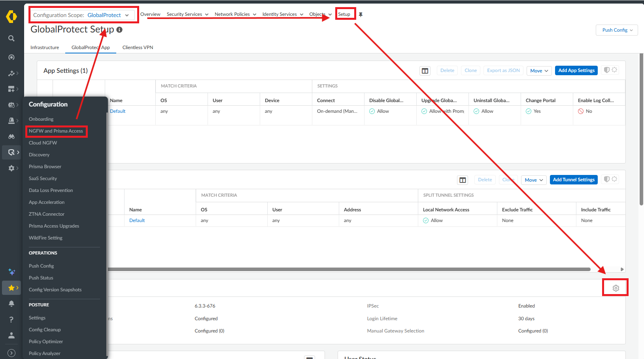Screen dimensions: 644x359
Task: Open App Acceleration menu entry
Action: click(x=47, y=202)
